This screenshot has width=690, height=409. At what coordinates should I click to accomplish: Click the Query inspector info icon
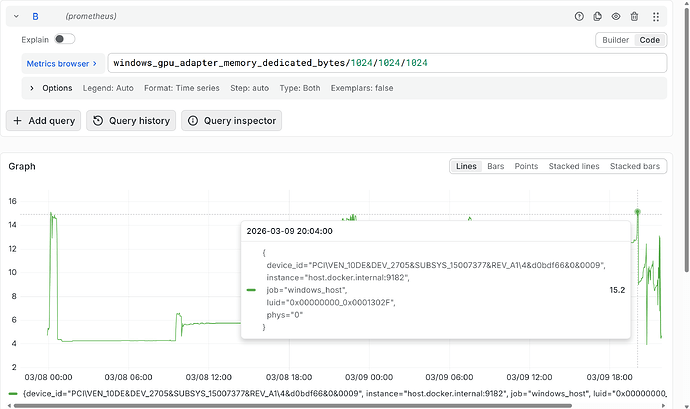pos(193,121)
